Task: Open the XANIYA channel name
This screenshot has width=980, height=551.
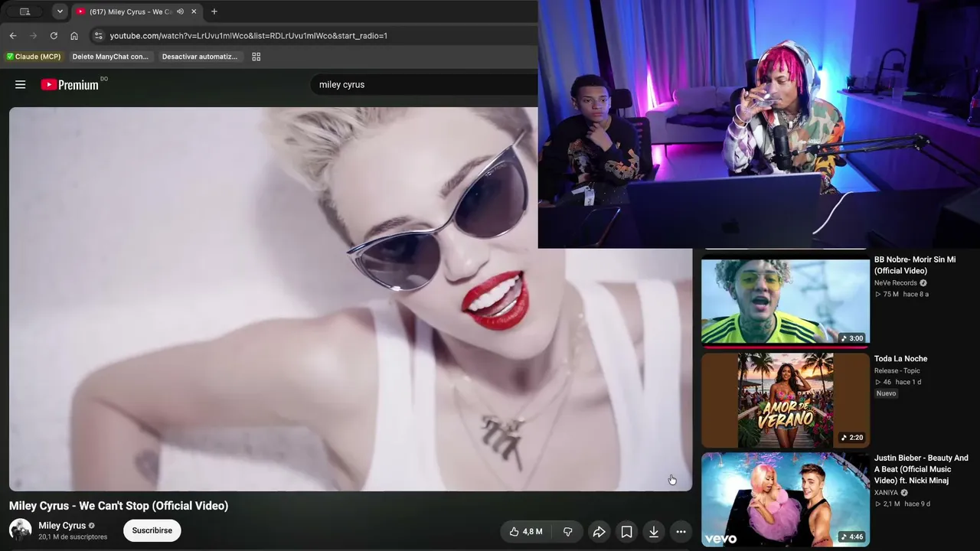Action: coord(886,493)
